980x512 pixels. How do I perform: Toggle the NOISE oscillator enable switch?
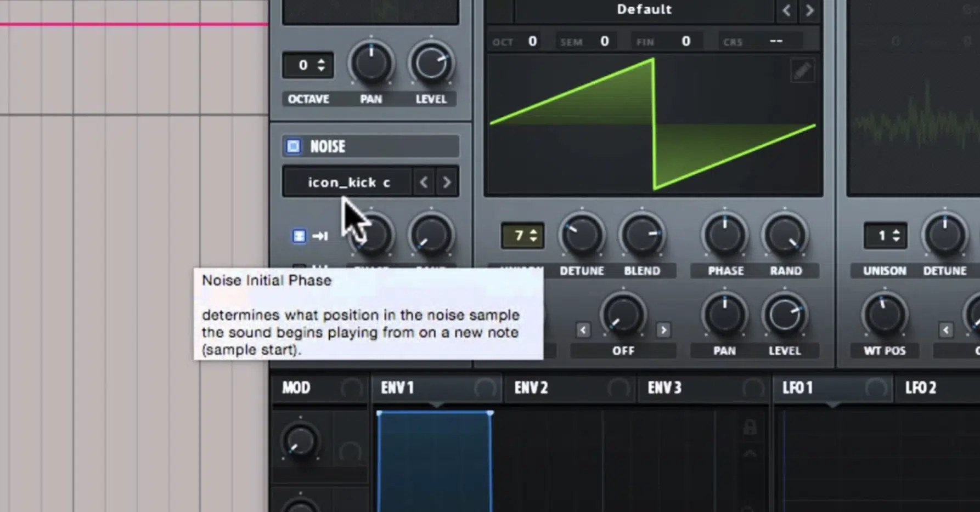coord(294,146)
